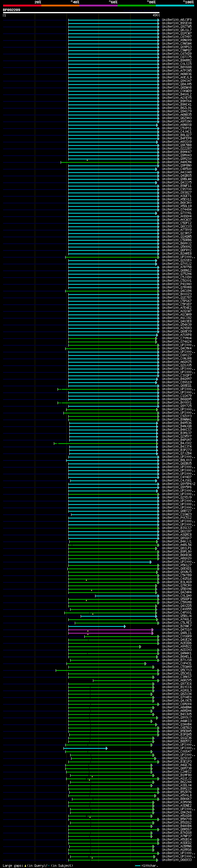Click the purple ~60% identity legend segment
Image resolution: width=197 pixels, height=868 pixels.
point(98,6)
